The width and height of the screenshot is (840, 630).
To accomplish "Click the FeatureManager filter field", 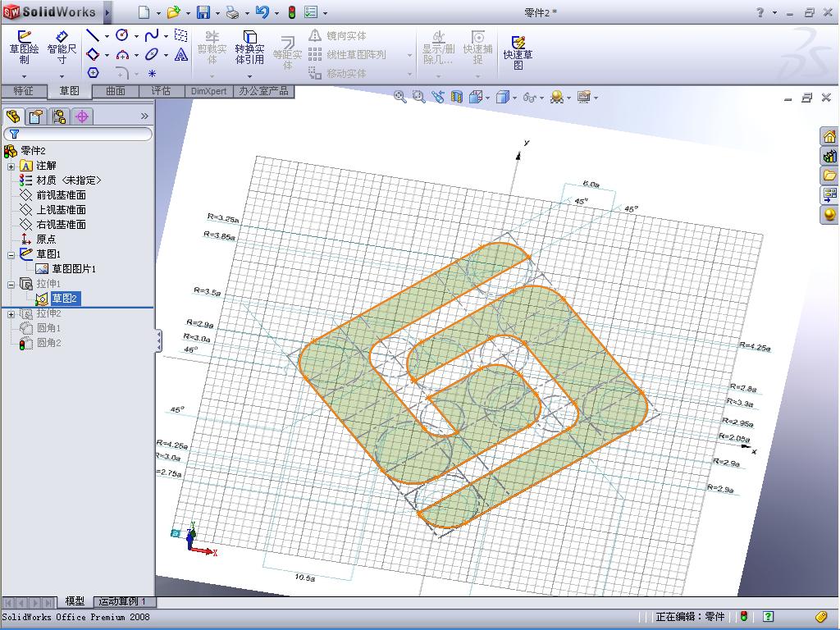I will point(78,134).
